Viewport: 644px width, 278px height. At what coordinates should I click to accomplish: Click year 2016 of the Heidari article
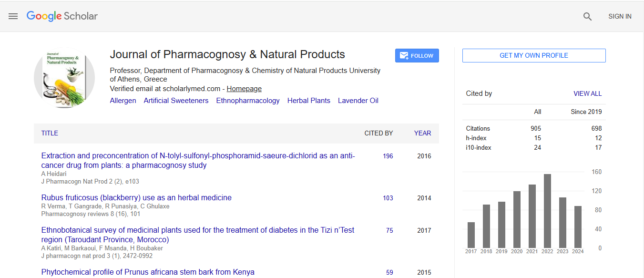click(x=424, y=156)
